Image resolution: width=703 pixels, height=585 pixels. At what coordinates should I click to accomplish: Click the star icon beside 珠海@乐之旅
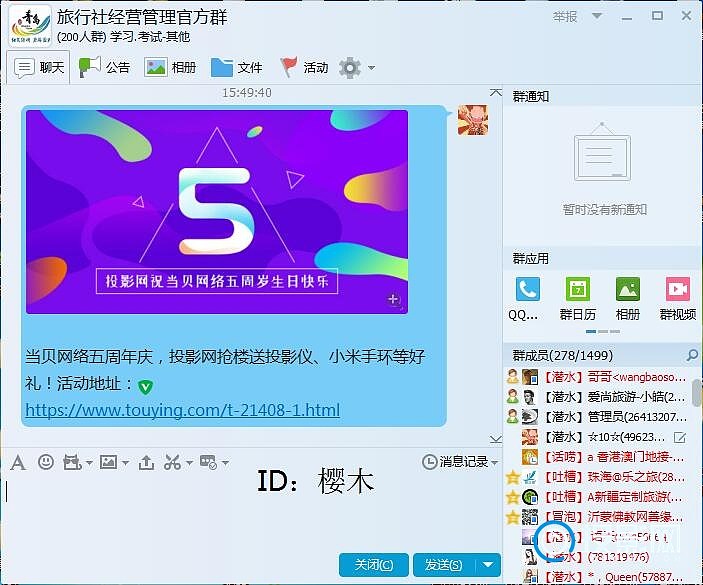pos(512,477)
